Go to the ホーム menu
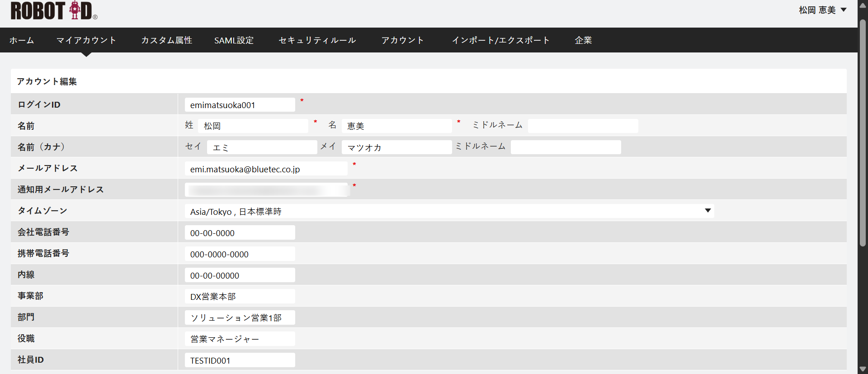Screen dimensions: 868x374 [22, 40]
